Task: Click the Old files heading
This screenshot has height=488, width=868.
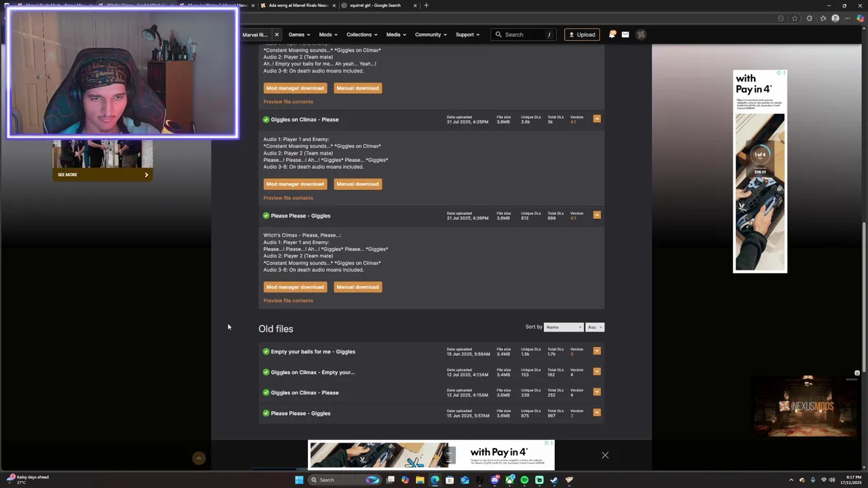Action: (x=275, y=329)
